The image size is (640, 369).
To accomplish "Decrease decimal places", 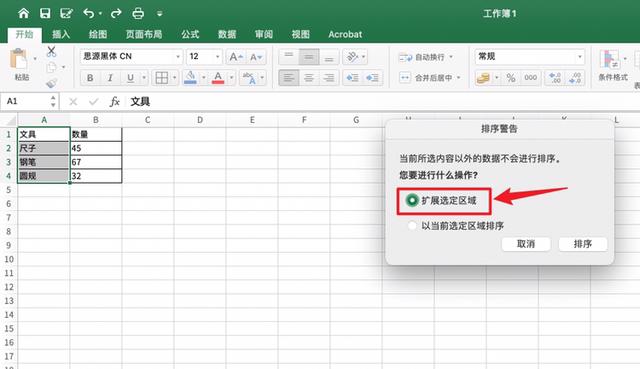I will (x=575, y=78).
